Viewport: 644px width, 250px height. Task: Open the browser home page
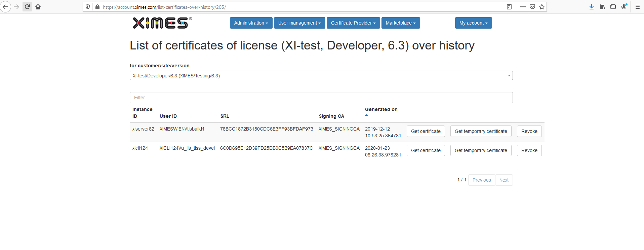(x=38, y=7)
